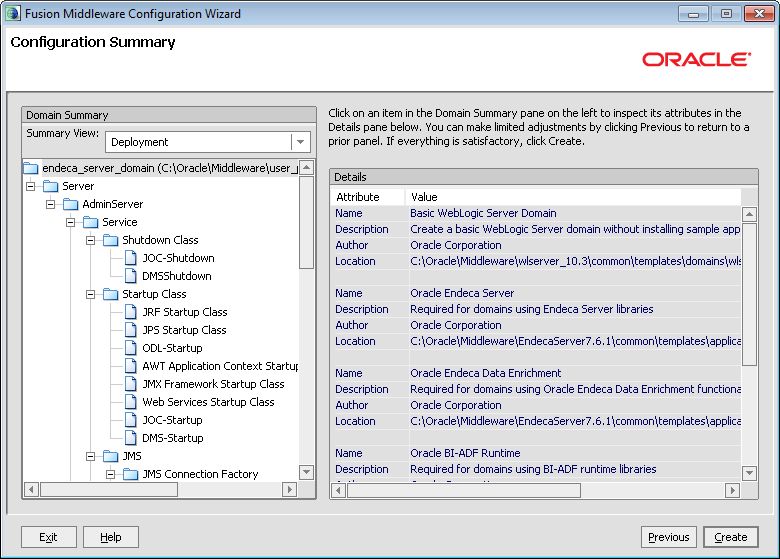This screenshot has height=559, width=780.
Task: Collapse the AdminServer tree node
Action: tap(51, 204)
